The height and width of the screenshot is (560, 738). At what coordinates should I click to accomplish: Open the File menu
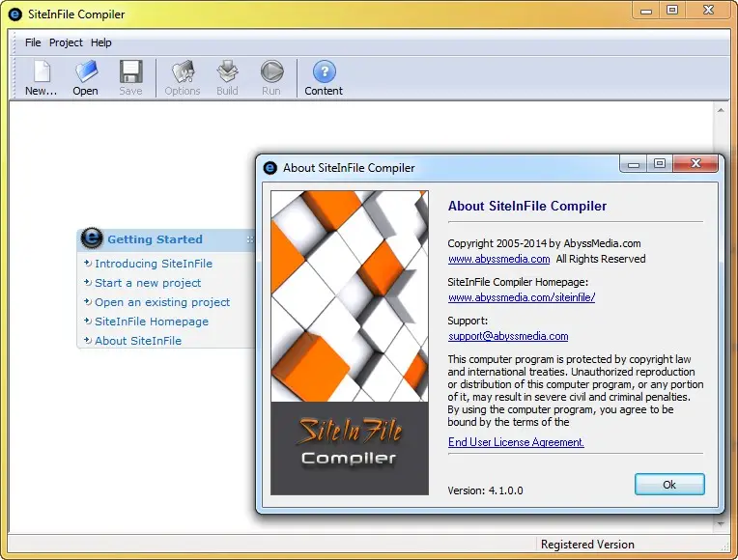click(33, 42)
